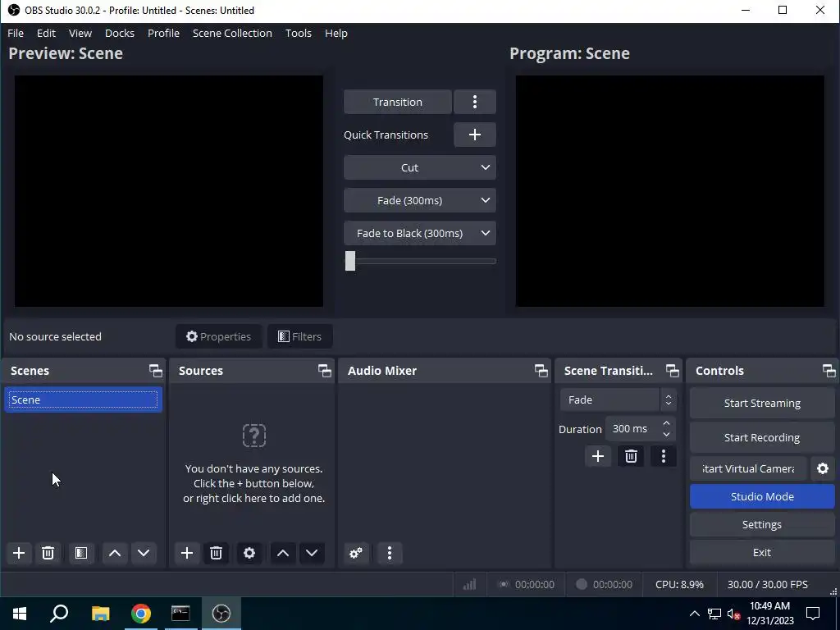Float the Scene Transitions dock panel
The image size is (840, 630).
tap(673, 371)
